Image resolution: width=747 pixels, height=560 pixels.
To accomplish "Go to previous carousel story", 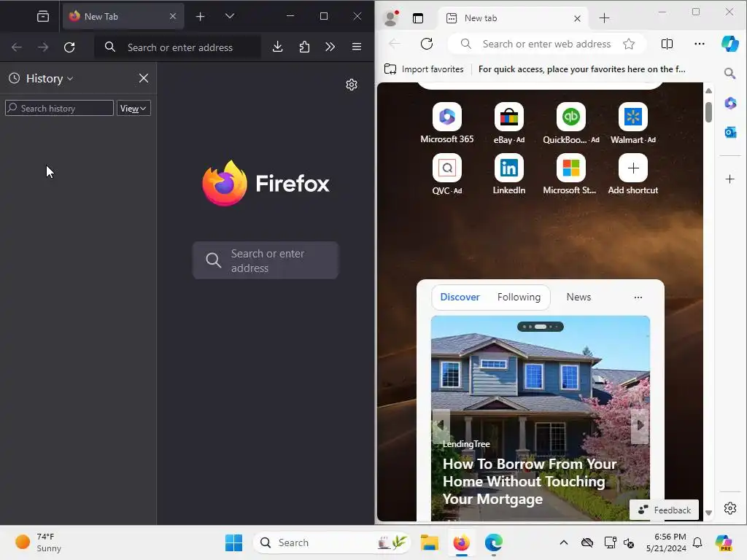I will point(441,425).
